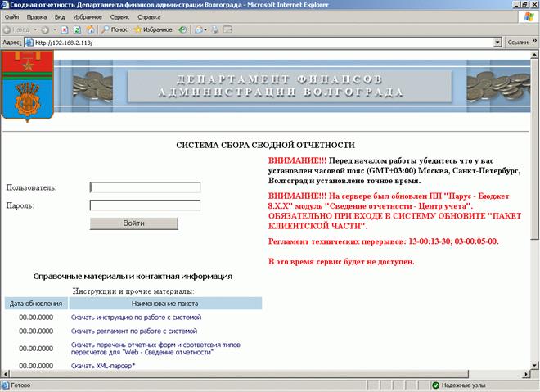The image size is (540, 392).
Task: Open the Сервис menu
Action: point(119,16)
